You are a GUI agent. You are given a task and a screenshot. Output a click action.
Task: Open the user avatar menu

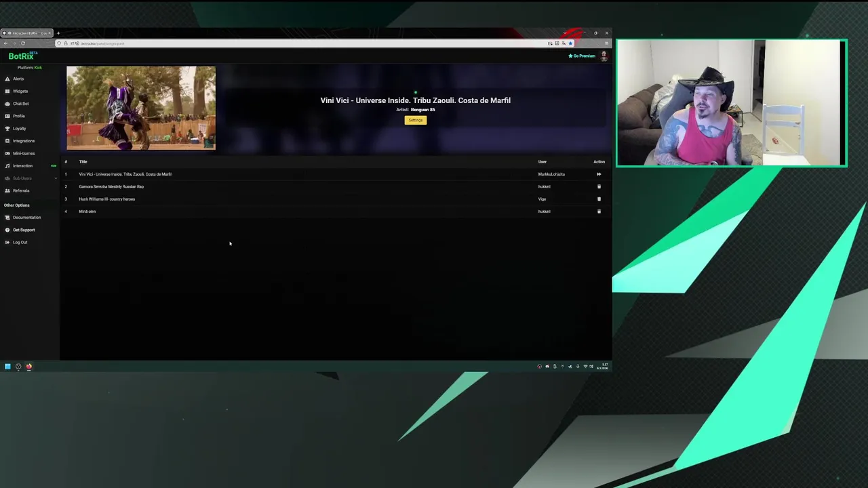604,56
